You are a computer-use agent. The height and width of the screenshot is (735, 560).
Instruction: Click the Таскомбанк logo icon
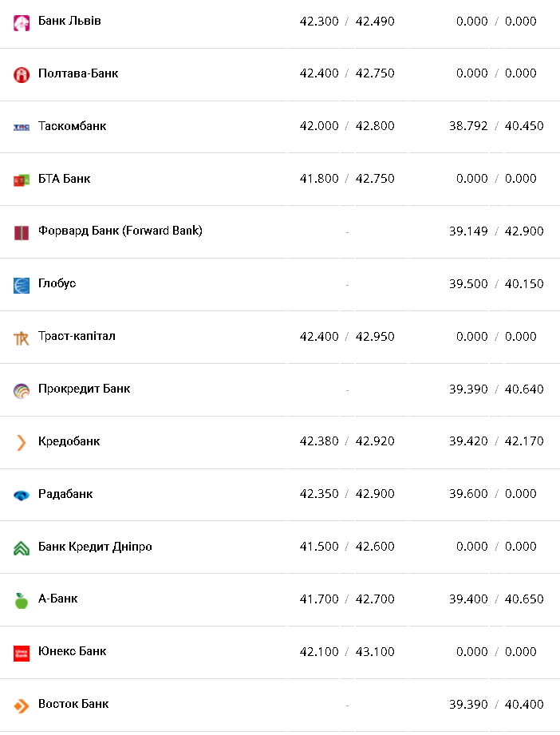(22, 127)
